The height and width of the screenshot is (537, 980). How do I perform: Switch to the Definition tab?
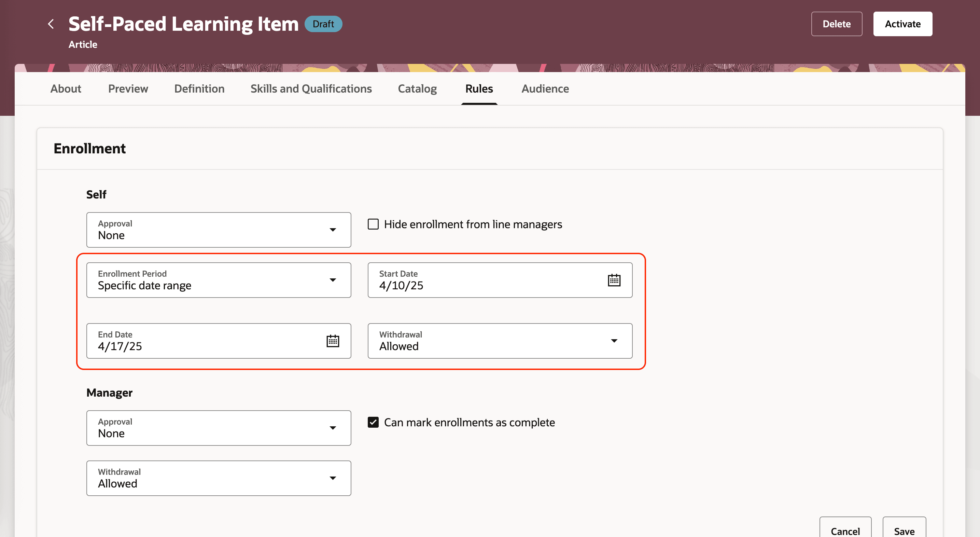pos(199,89)
